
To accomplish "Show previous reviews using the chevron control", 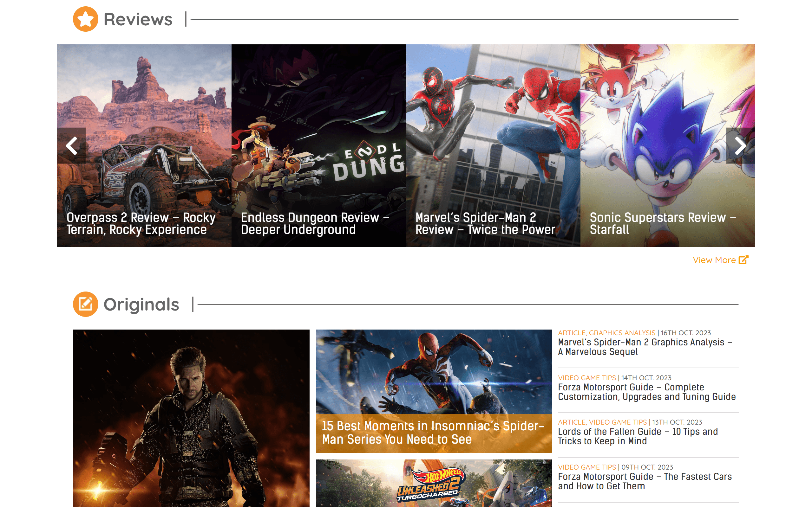I will (72, 146).
